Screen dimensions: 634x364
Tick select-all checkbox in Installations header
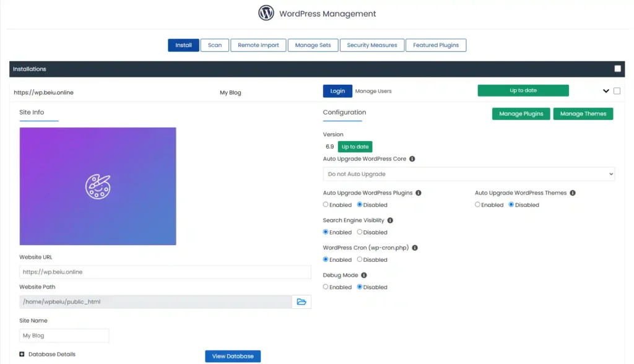click(617, 69)
